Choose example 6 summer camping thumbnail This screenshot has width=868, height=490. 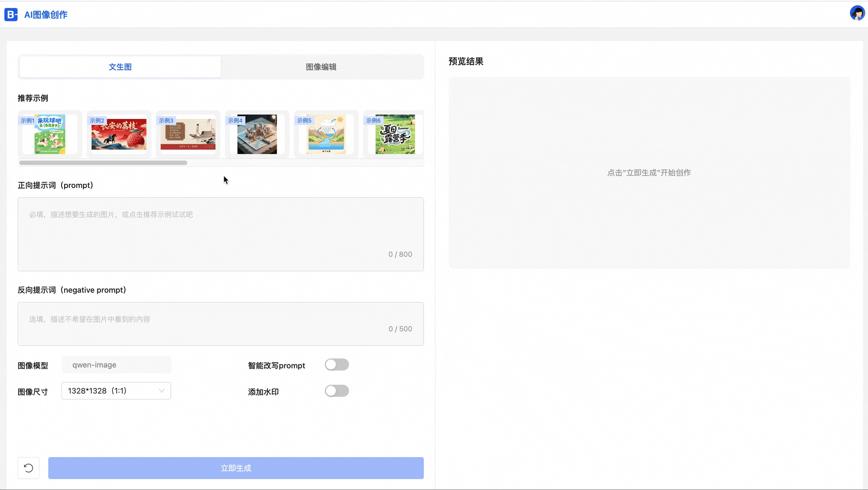pos(395,134)
